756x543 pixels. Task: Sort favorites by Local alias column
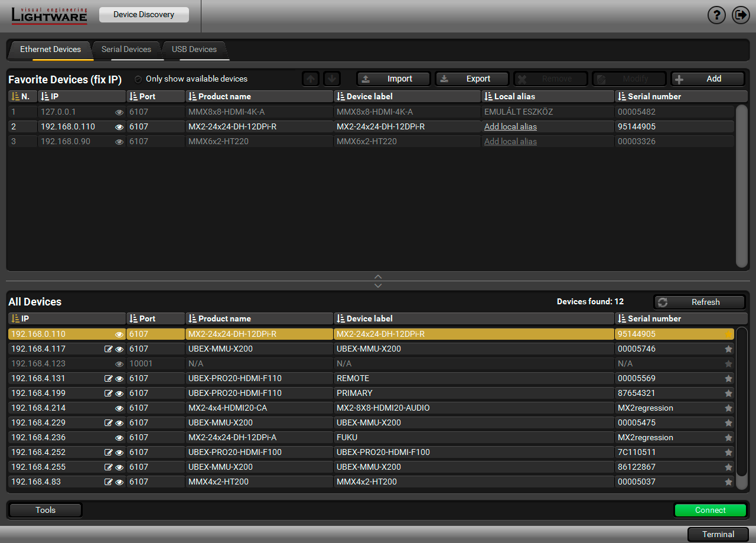click(548, 96)
